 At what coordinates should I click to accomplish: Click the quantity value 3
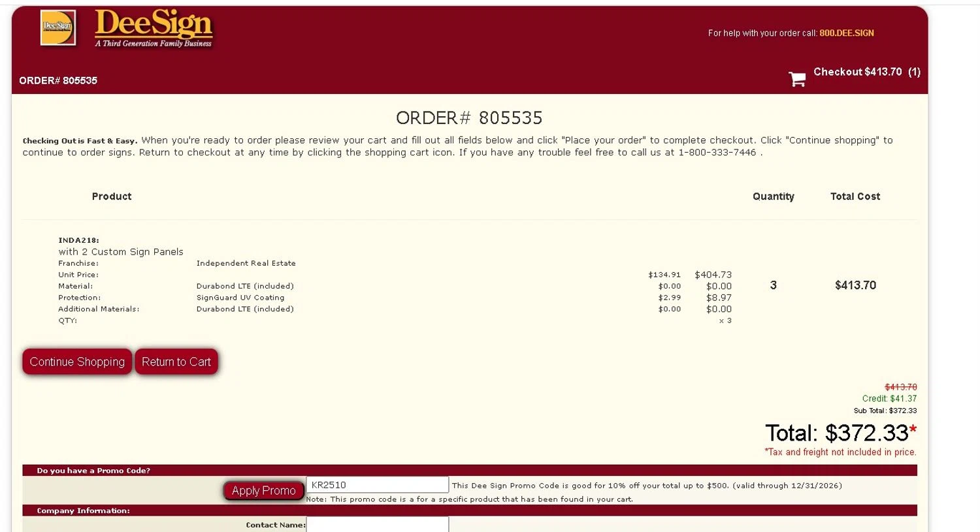tap(774, 285)
